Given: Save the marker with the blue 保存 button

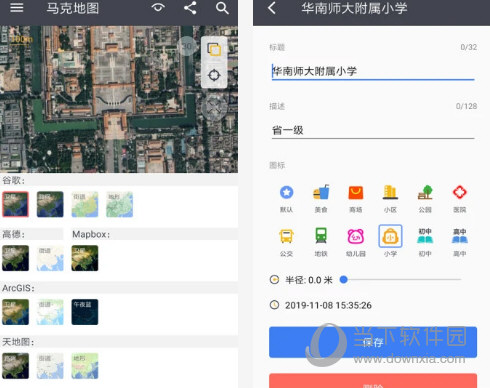Looking at the screenshot, I should point(373,342).
